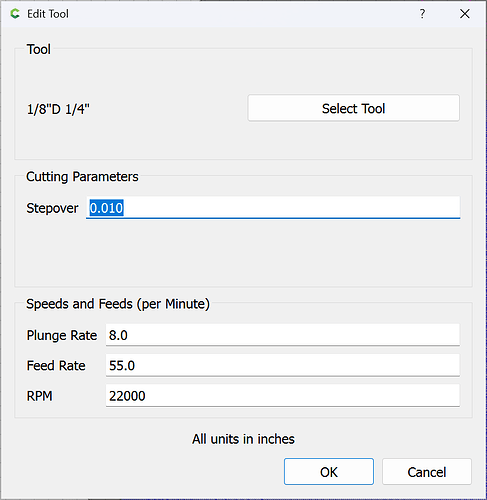Click the Feed Rate label
This screenshot has height=500, width=487.
coord(56,366)
